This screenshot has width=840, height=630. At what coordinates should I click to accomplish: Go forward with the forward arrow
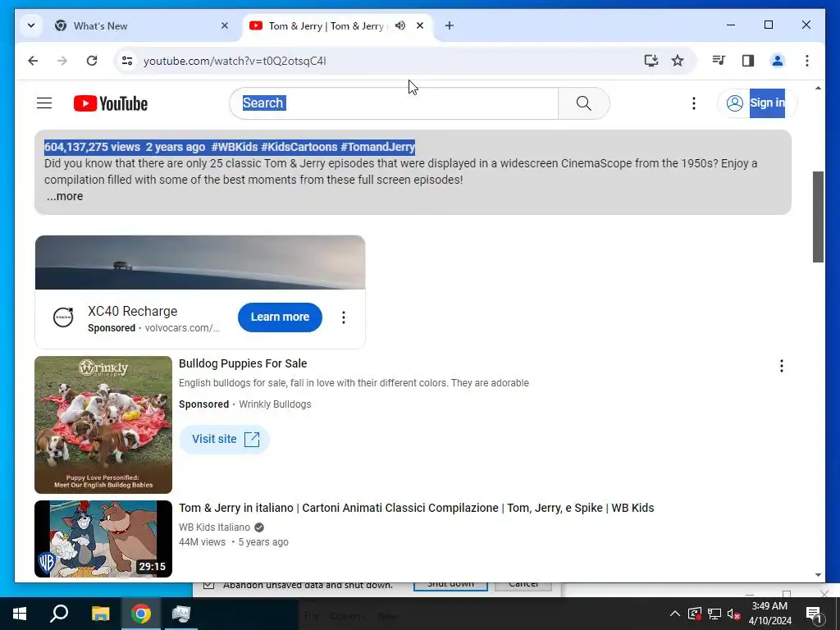point(62,61)
